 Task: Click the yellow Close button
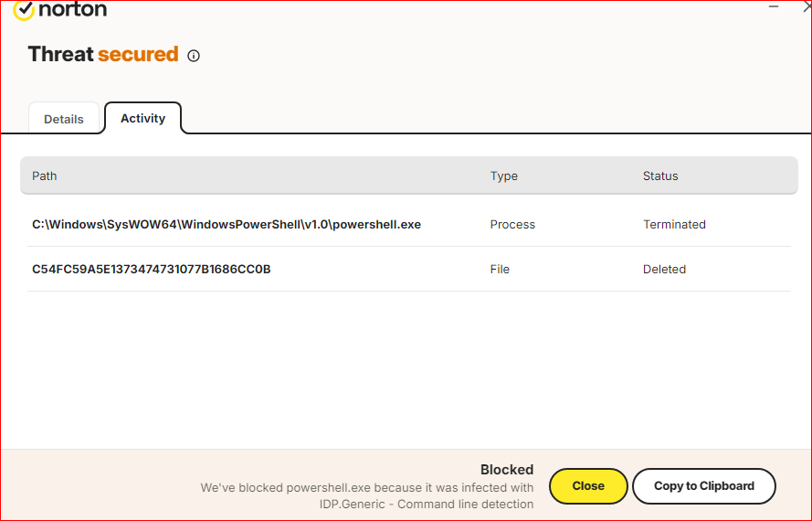588,486
